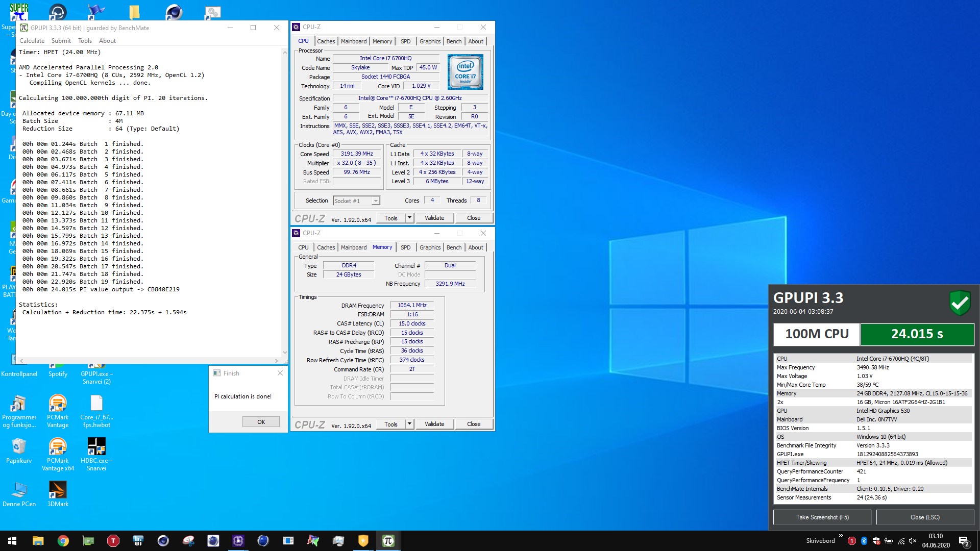Image resolution: width=980 pixels, height=551 pixels.
Task: Open Snipping Tool from the taskbar
Action: tap(188, 541)
